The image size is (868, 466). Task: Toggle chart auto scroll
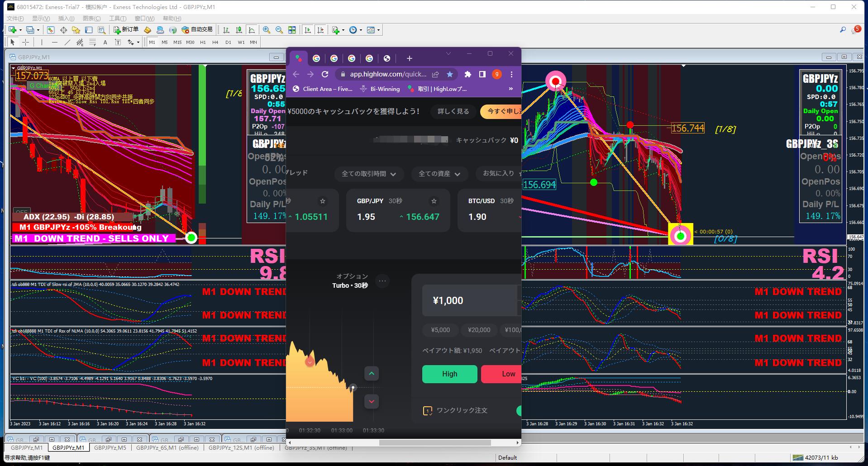tap(308, 30)
